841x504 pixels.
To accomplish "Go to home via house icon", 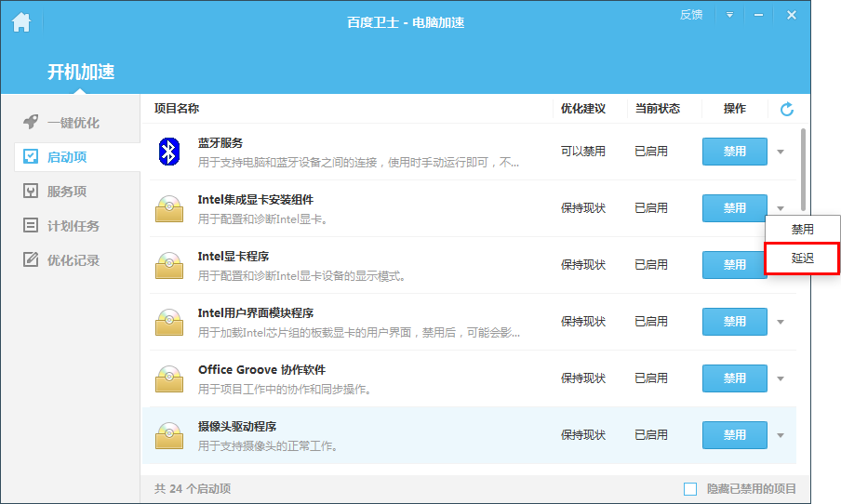I will (x=21, y=22).
